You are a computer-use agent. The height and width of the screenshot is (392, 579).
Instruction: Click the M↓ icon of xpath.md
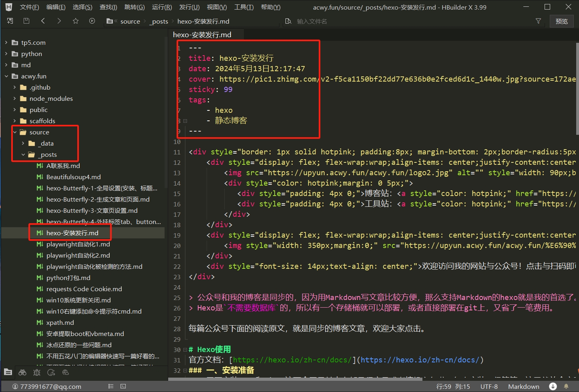click(x=40, y=322)
